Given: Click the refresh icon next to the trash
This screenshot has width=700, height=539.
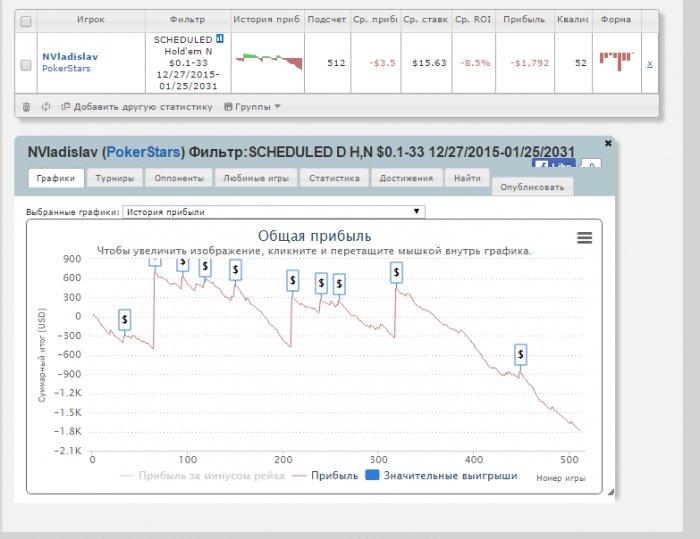Looking at the screenshot, I should coord(46,107).
